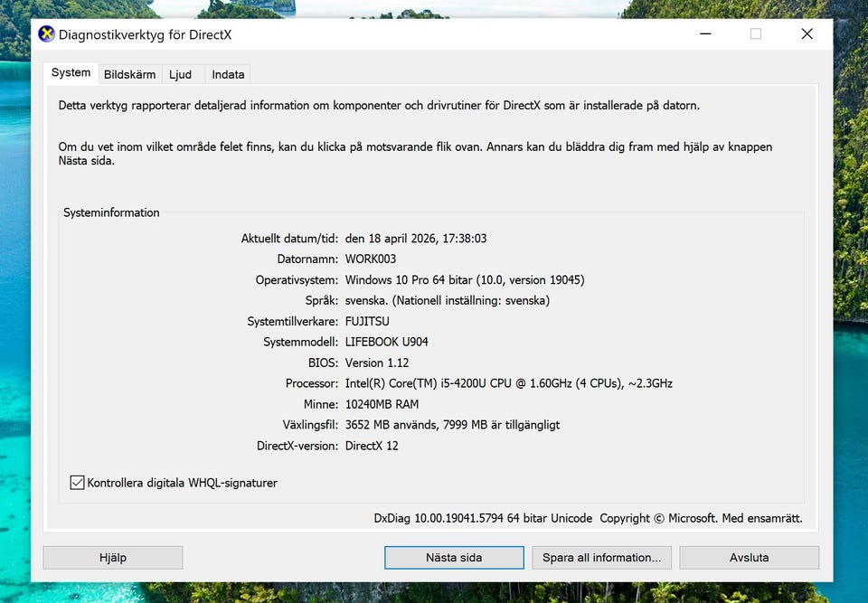868x603 pixels.
Task: Click the 'DxDiag 10.00.19041.5794 64 bitar Unicode' text
Action: click(x=483, y=519)
